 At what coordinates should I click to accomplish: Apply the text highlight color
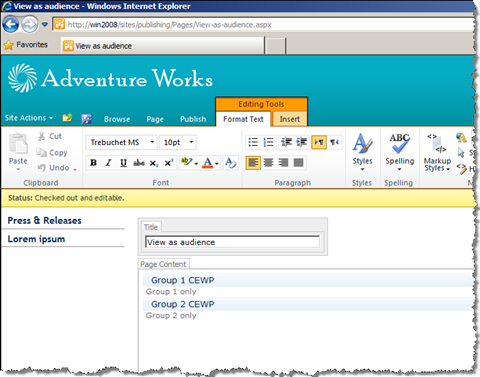(186, 162)
